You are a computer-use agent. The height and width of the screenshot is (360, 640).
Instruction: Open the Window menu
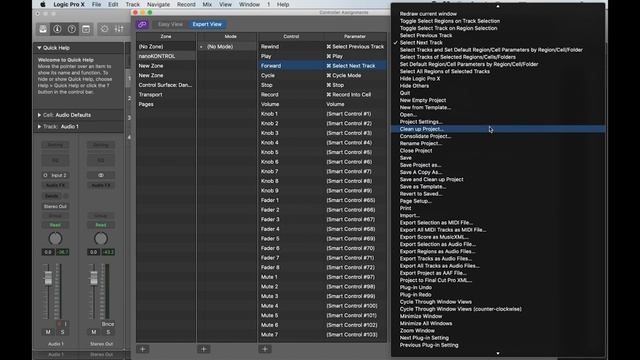pos(249,4)
